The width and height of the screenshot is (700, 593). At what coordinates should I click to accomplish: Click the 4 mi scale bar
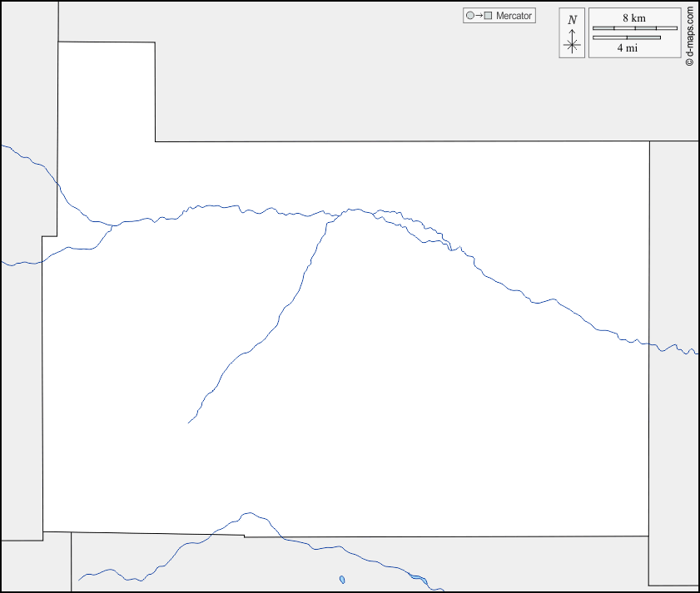click(627, 37)
